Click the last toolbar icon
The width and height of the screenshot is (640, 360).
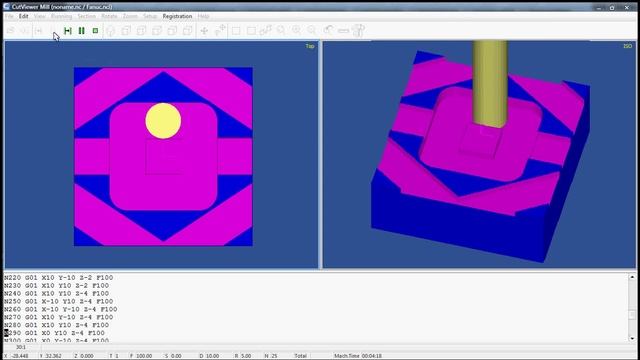359,30
